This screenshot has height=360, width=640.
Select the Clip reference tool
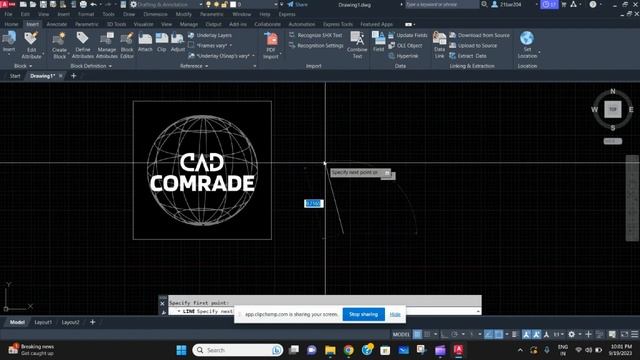tap(162, 42)
